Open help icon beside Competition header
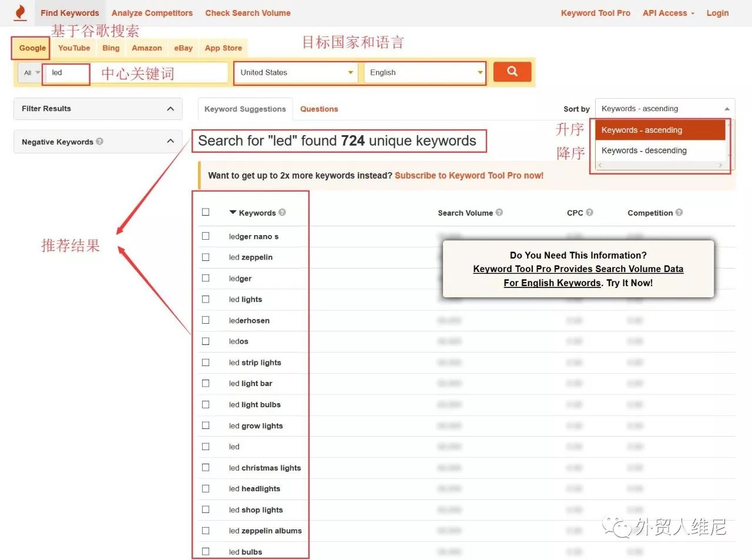 tap(679, 212)
